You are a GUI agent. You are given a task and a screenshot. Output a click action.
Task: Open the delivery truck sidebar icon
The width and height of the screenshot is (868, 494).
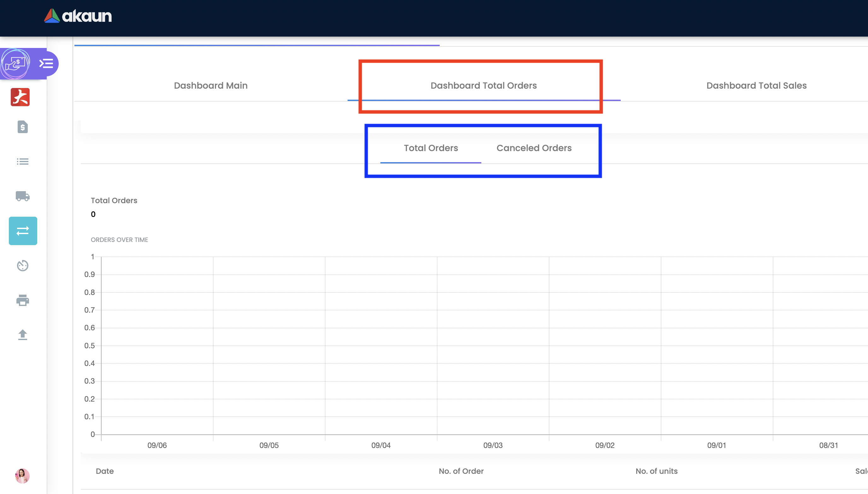point(22,196)
